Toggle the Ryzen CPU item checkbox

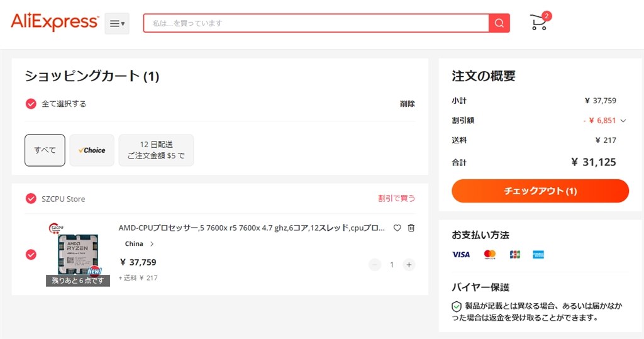tap(31, 254)
